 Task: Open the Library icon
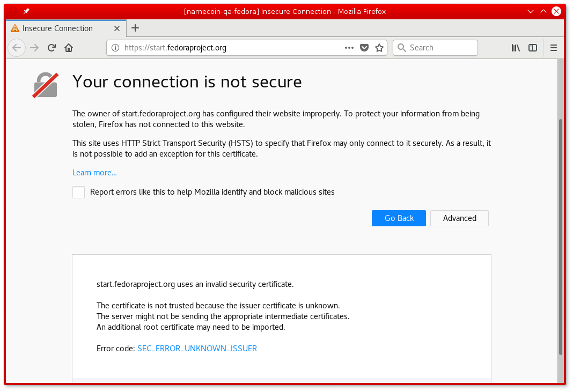(x=516, y=48)
